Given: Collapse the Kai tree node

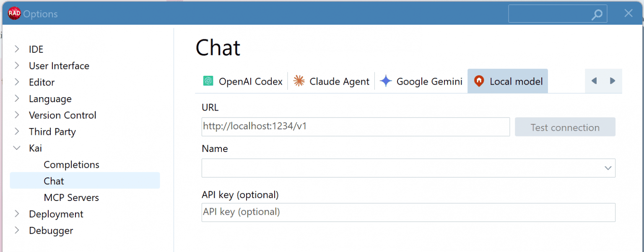Looking at the screenshot, I should click(17, 148).
